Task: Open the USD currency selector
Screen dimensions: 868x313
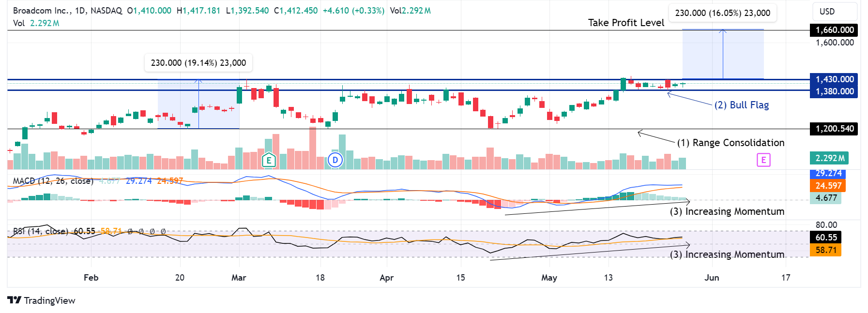Action: point(827,12)
